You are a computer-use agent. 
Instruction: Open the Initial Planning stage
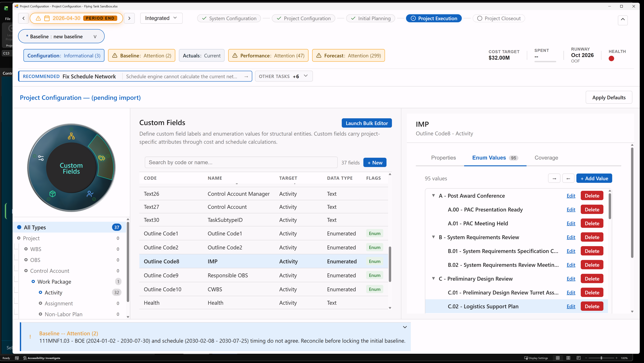pyautogui.click(x=370, y=18)
